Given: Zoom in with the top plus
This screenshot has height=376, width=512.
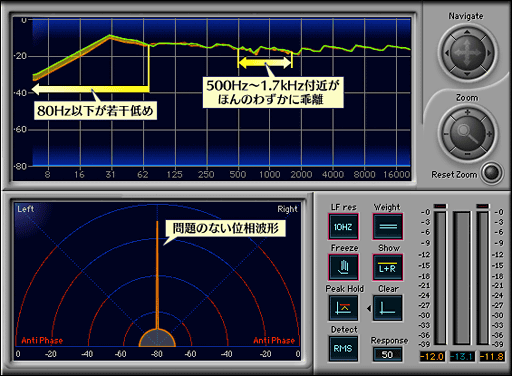Looking at the screenshot, I should 467,112.
